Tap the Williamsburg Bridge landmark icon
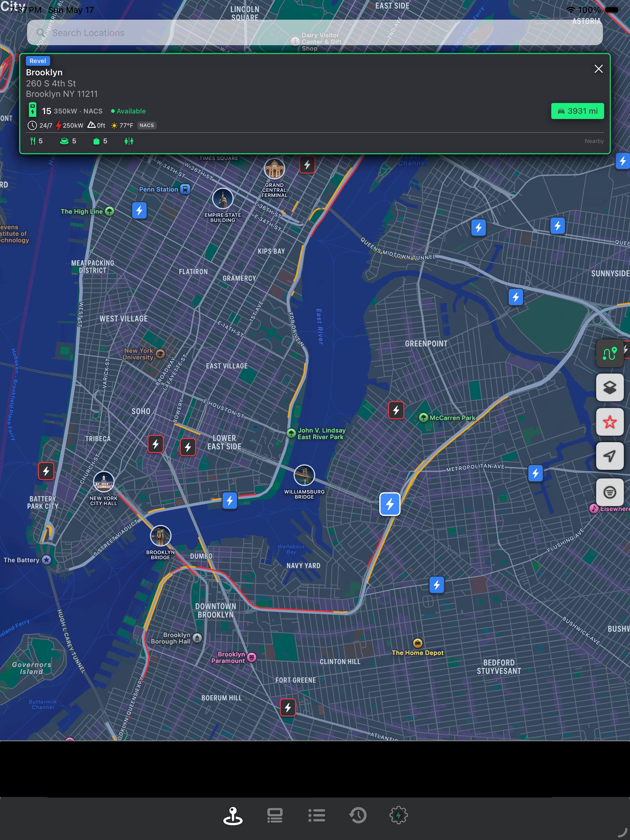The image size is (630, 840). (x=304, y=475)
